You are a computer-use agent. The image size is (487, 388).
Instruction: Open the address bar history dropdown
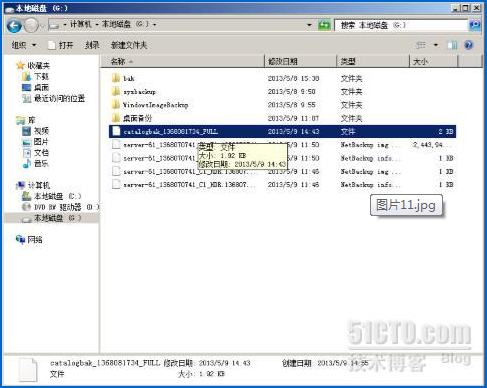pos(309,25)
